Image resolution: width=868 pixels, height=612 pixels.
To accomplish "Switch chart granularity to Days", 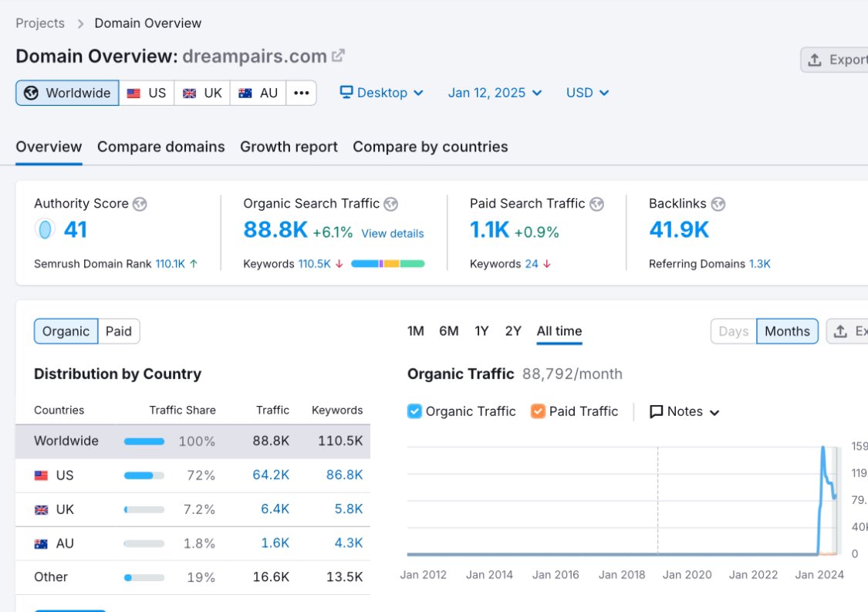I will tap(734, 331).
